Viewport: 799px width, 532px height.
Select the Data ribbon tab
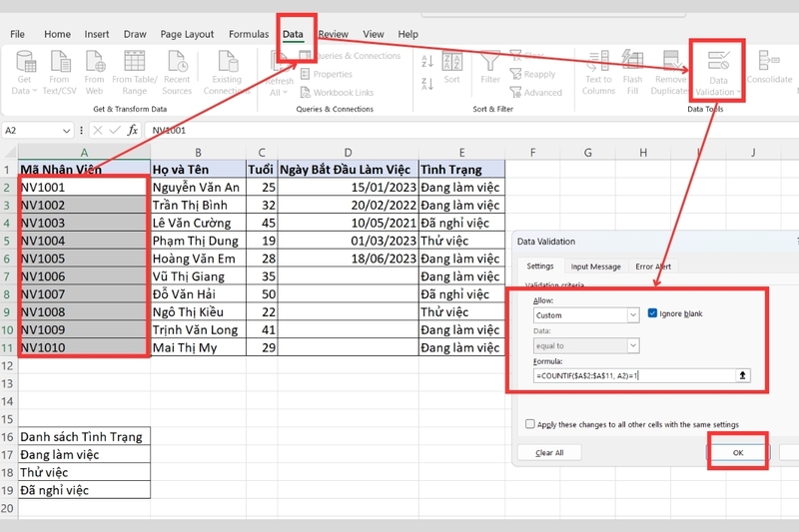(293, 34)
